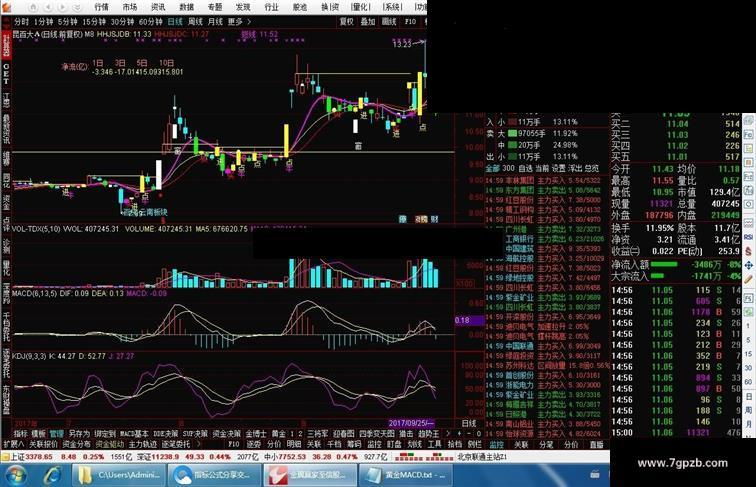Open the 专题 menu
Image resolution: width=756 pixels, height=487 pixels.
coord(215,7)
